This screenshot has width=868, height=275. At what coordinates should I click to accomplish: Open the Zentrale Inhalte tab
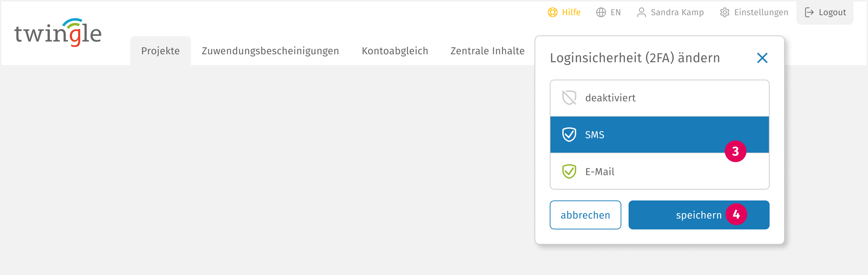[x=488, y=51]
